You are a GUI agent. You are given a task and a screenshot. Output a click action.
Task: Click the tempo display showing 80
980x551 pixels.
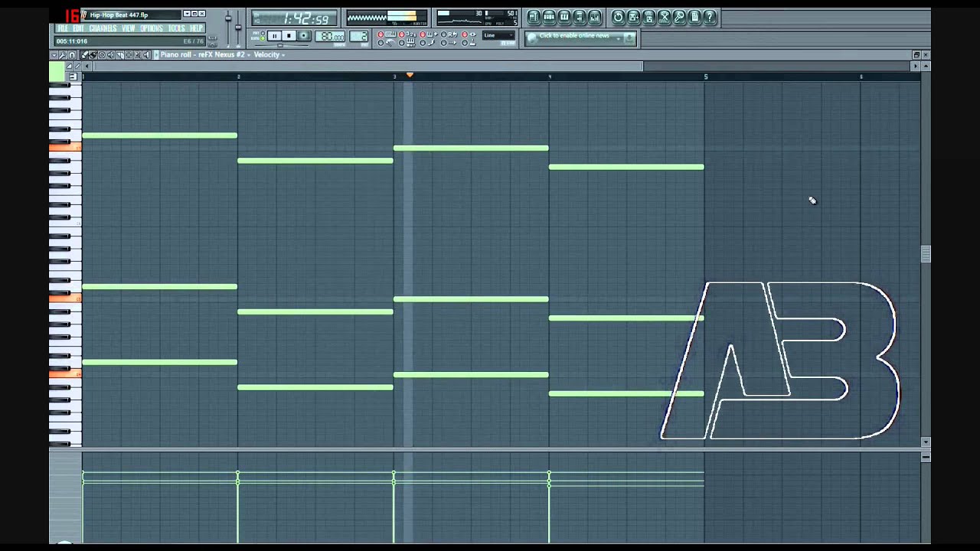(330, 36)
